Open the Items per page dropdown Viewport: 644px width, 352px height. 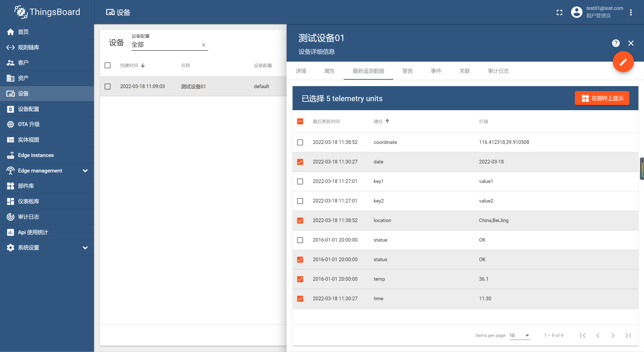(520, 335)
